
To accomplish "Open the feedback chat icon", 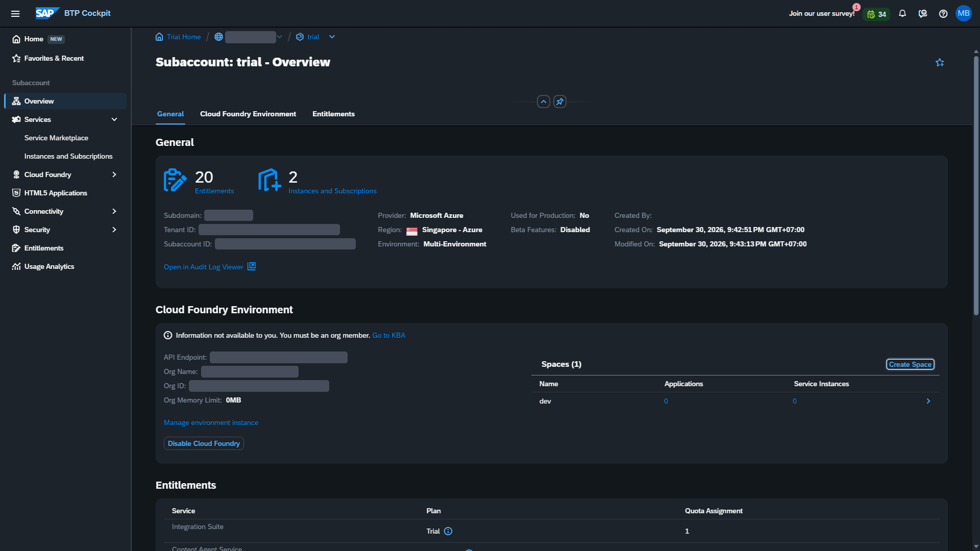I will (923, 14).
